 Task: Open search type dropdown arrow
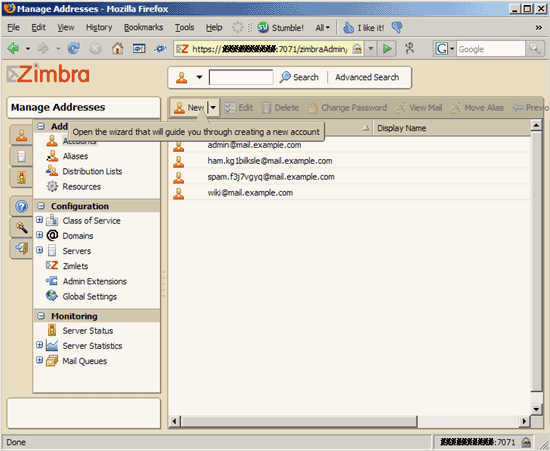click(199, 77)
